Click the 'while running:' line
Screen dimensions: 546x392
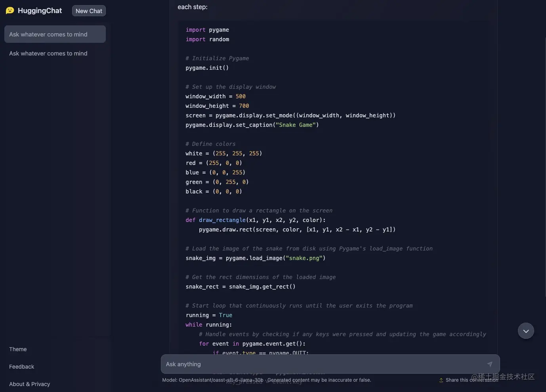209,325
